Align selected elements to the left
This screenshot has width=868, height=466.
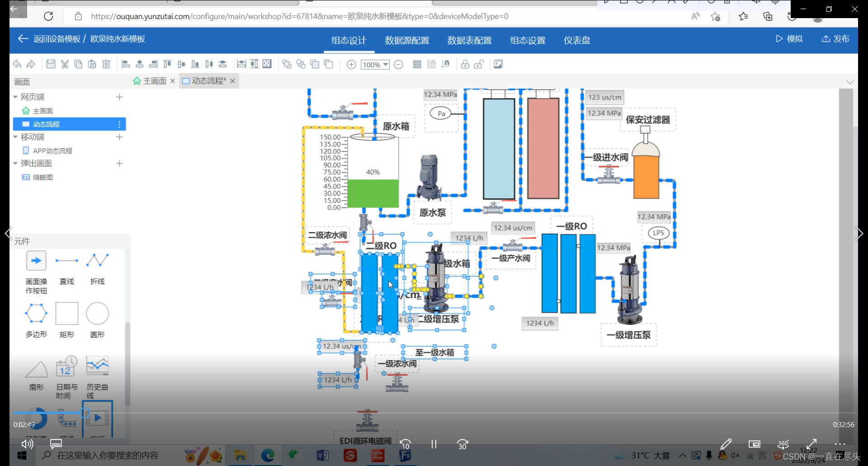pos(126,64)
